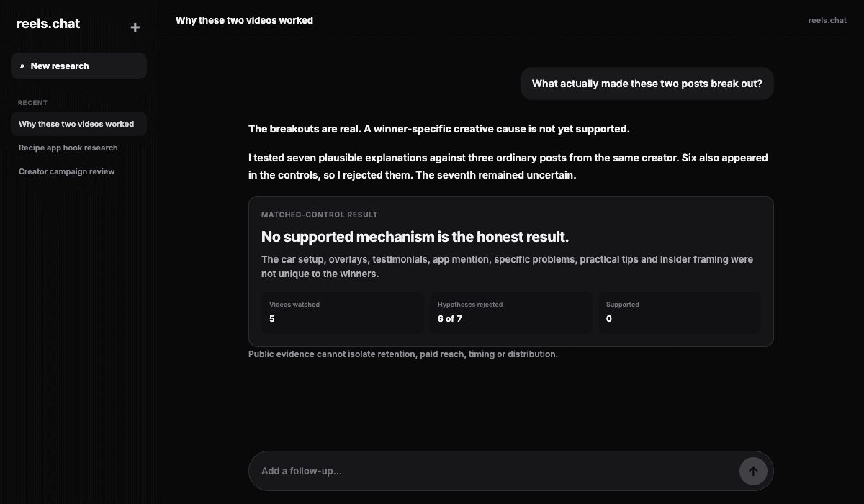Open 'Why these two videos worked' chat
Viewport: 864px width, 504px height.
click(78, 124)
